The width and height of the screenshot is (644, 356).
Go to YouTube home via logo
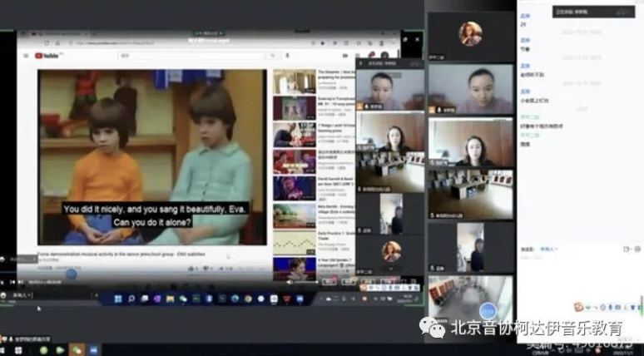[x=47, y=56]
